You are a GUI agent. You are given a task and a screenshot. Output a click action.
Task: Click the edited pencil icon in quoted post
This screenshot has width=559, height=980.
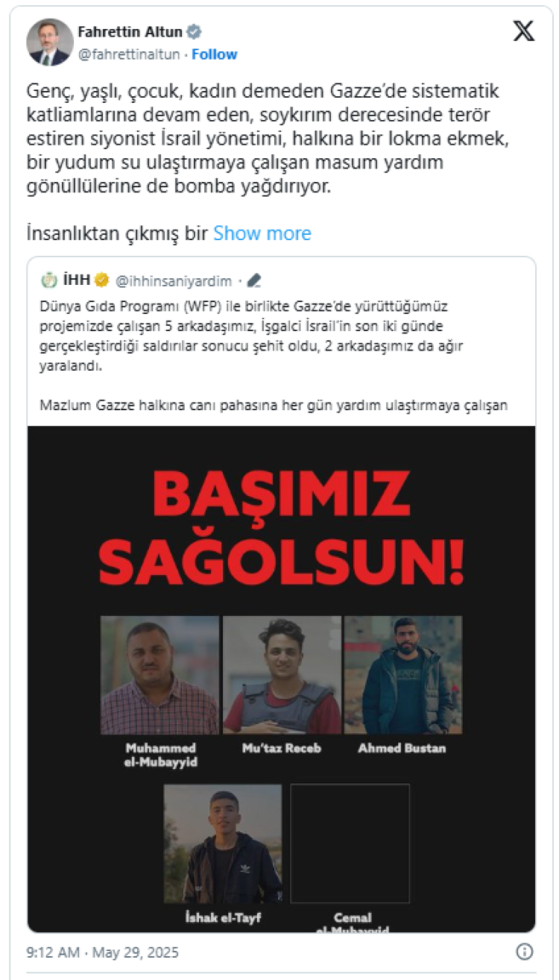254,281
